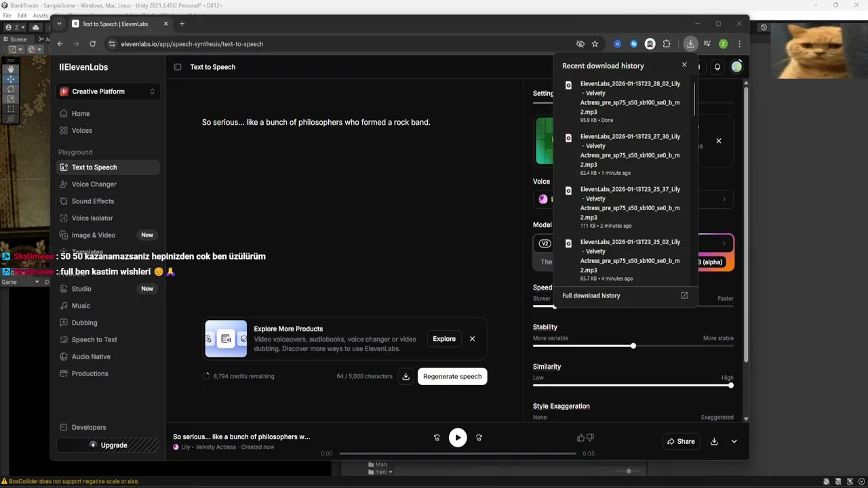This screenshot has height=488, width=868.
Task: Open Chrome three-dot menu
Action: click(x=739, y=43)
